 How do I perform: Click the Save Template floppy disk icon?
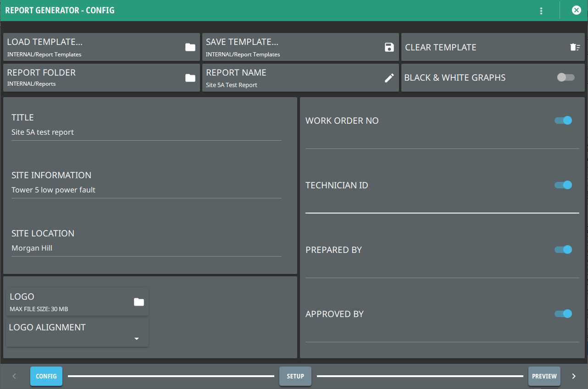389,47
